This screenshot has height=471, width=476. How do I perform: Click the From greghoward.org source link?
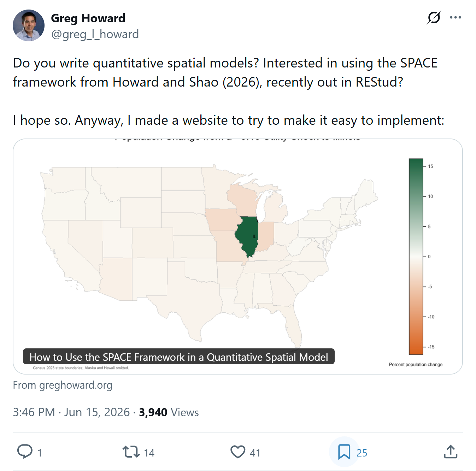(63, 385)
